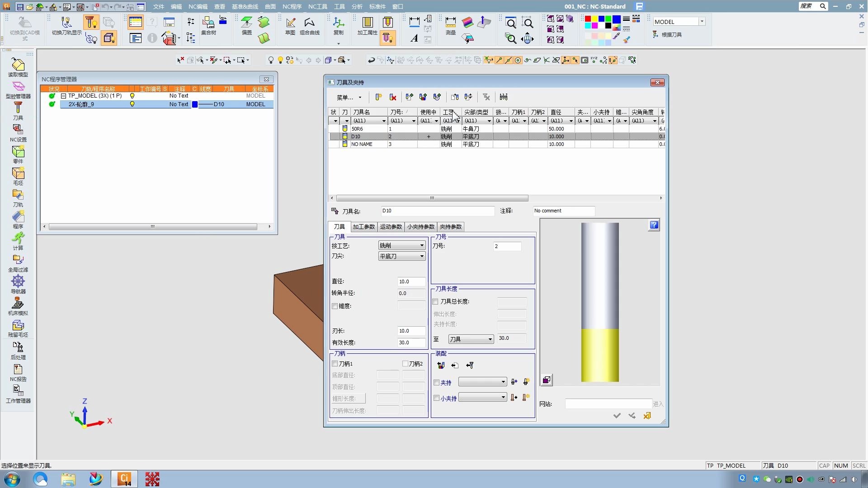Click the 机床模拟 machine simulation icon

[x=18, y=304]
